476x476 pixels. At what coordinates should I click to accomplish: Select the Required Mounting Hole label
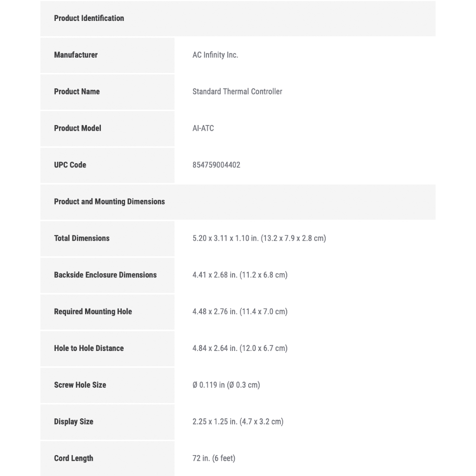93,312
